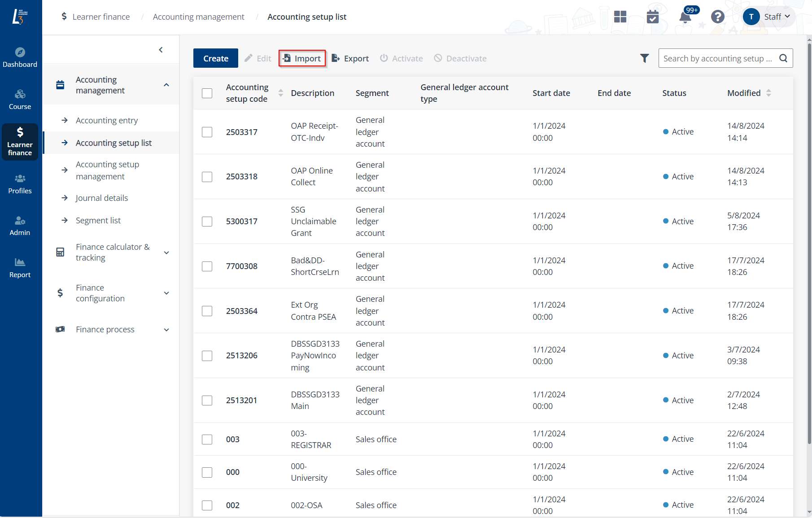This screenshot has height=518, width=812.
Task: Click the help question mark icon
Action: [x=717, y=17]
